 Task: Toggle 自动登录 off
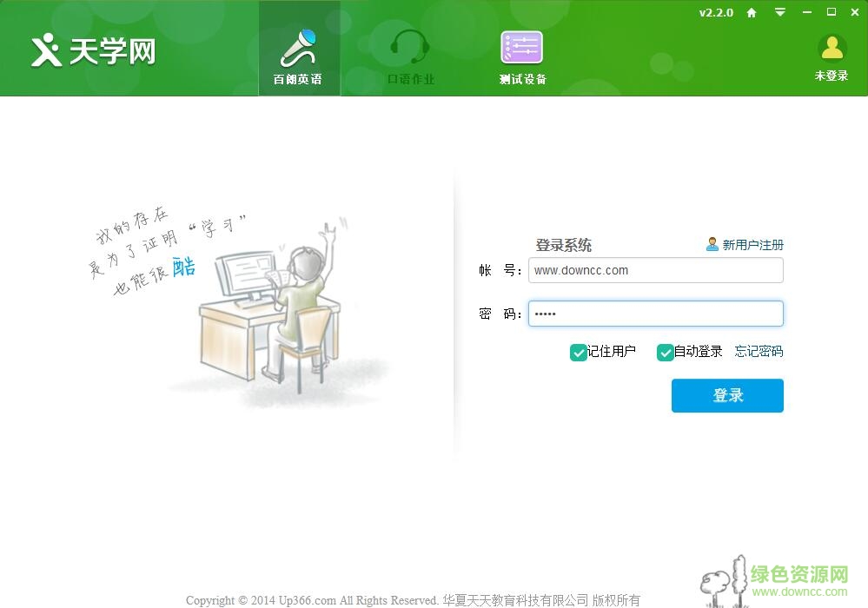[666, 353]
